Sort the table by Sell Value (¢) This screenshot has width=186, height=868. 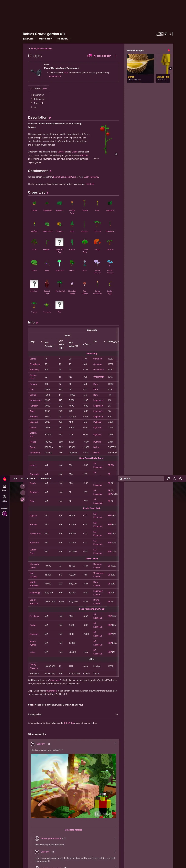point(80,344)
